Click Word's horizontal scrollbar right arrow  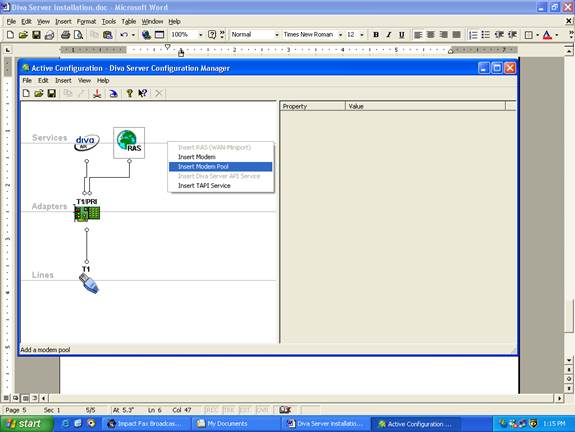(559, 398)
